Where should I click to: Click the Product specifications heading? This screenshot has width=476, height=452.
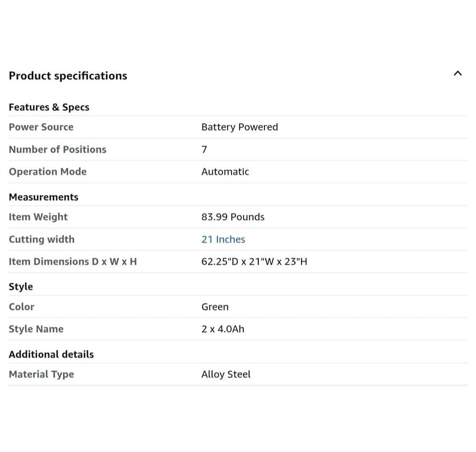tap(68, 76)
